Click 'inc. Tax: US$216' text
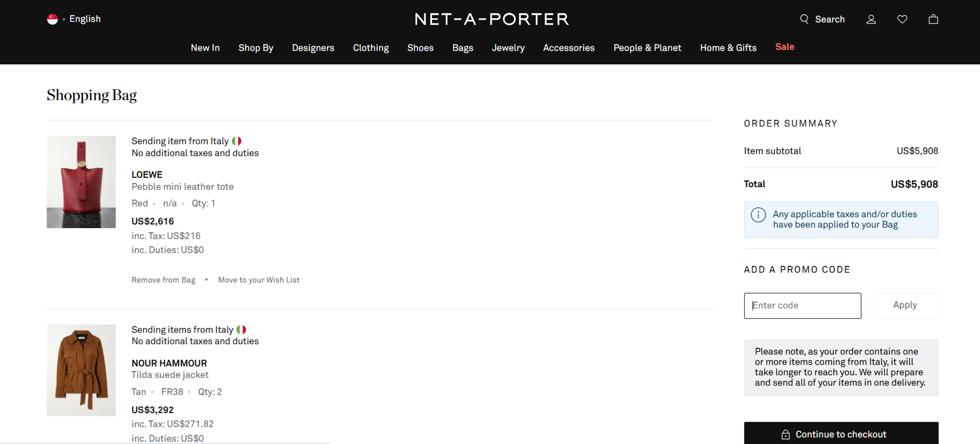Image resolution: width=980 pixels, height=444 pixels. tap(166, 236)
